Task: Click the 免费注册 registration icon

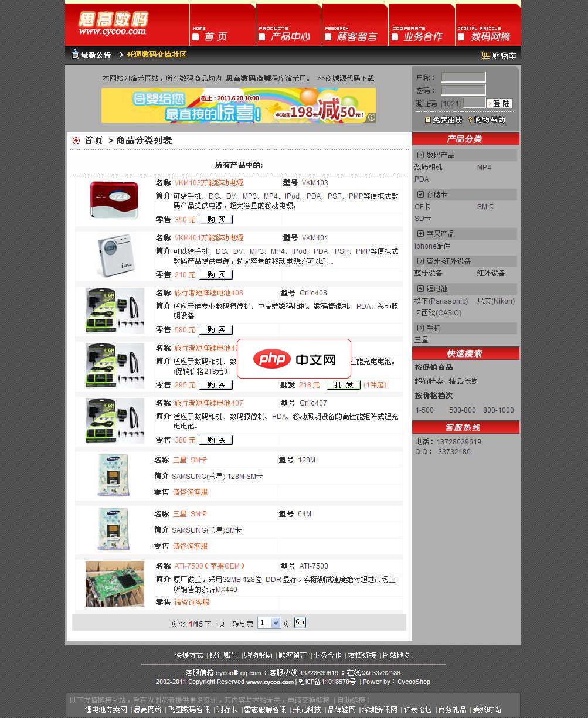Action: pyautogui.click(x=428, y=120)
